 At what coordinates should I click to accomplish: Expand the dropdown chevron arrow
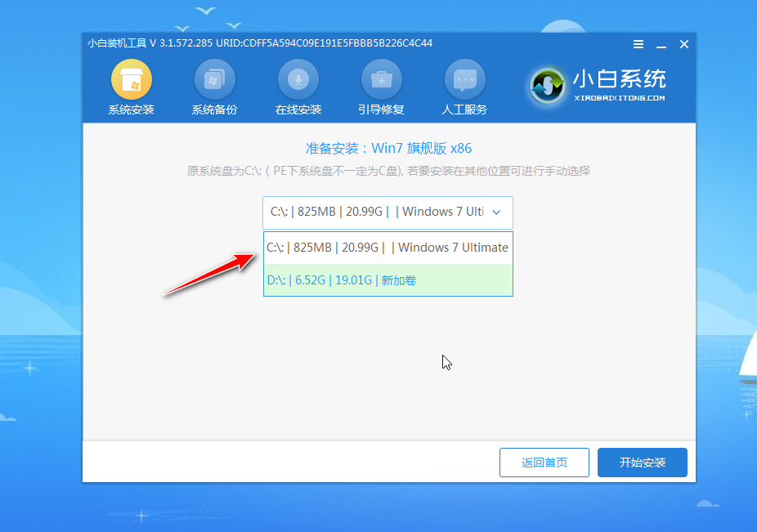pos(495,212)
